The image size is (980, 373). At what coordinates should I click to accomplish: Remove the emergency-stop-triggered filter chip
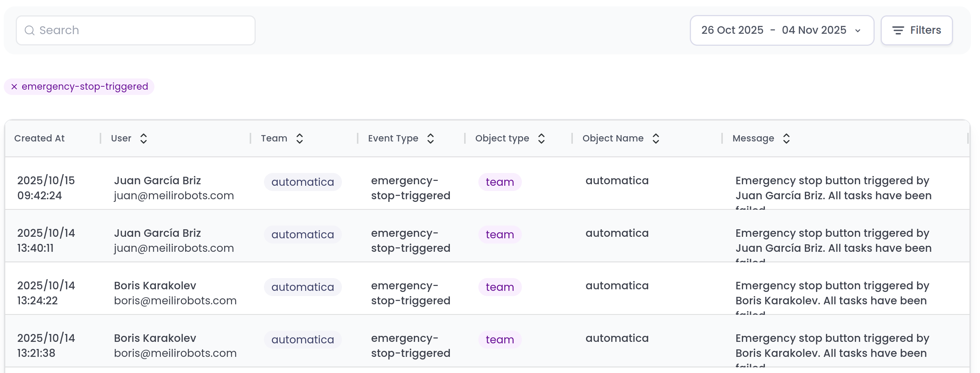pos(14,87)
